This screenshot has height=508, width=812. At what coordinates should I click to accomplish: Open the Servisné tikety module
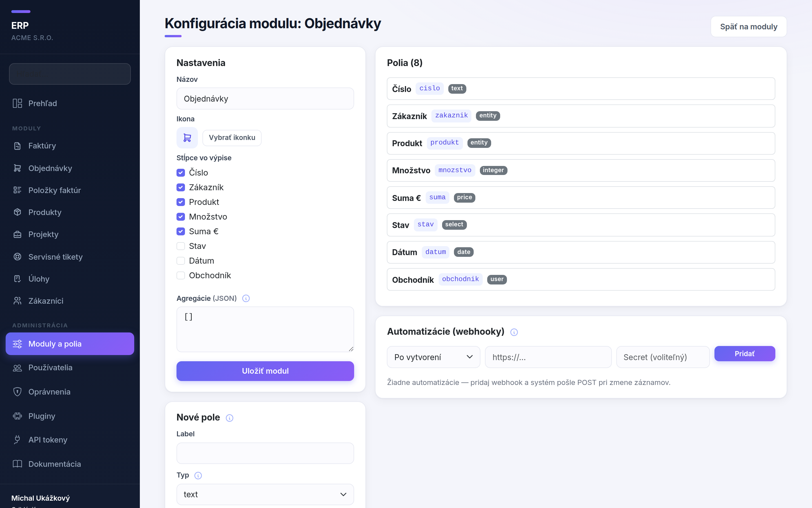click(70, 257)
